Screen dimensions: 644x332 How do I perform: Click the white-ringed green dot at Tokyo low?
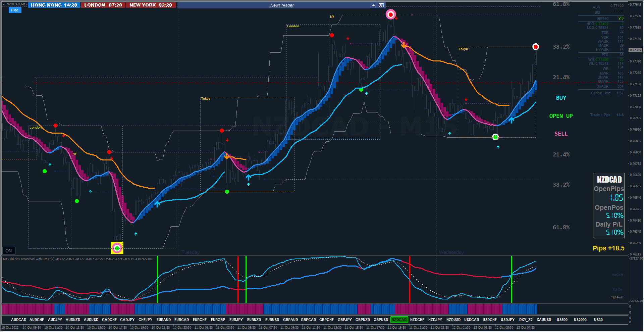click(495, 137)
